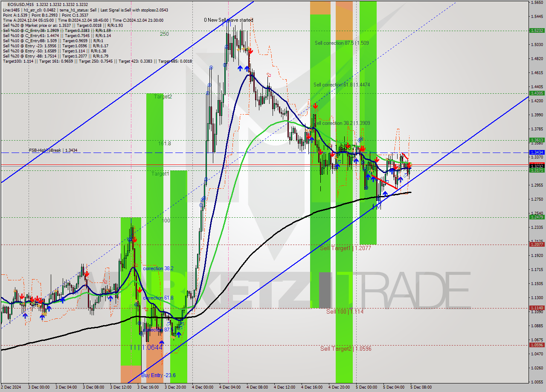This screenshot has height=392, width=546.
Task: Click the 1.0885 price axis tick
Action: pyautogui.click(x=537, y=326)
